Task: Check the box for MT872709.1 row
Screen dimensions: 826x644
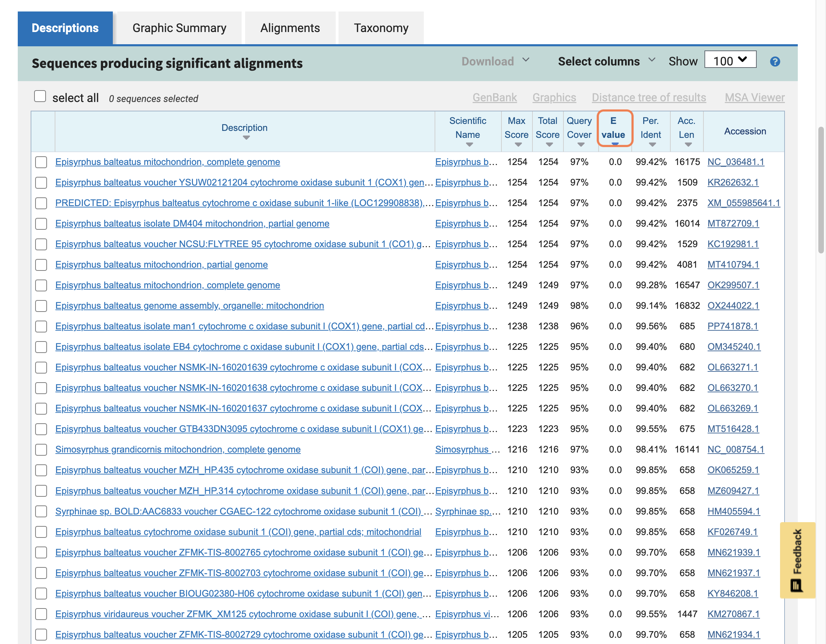Action: click(x=41, y=224)
